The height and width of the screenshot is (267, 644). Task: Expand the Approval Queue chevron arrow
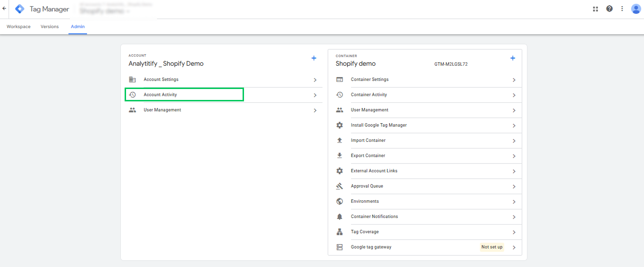[514, 187]
